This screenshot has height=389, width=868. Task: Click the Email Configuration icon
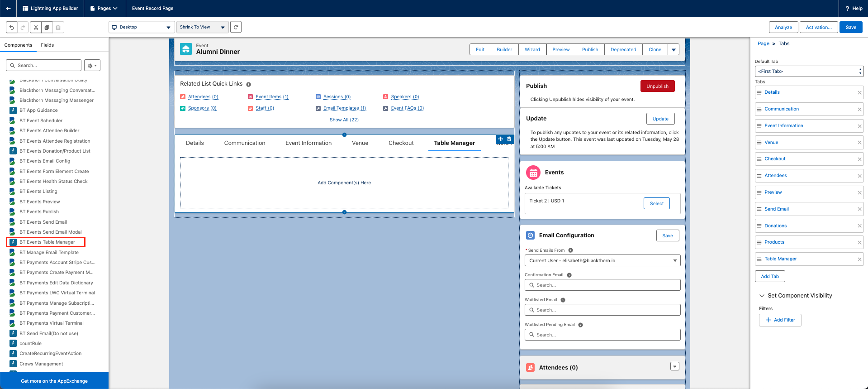click(x=531, y=235)
